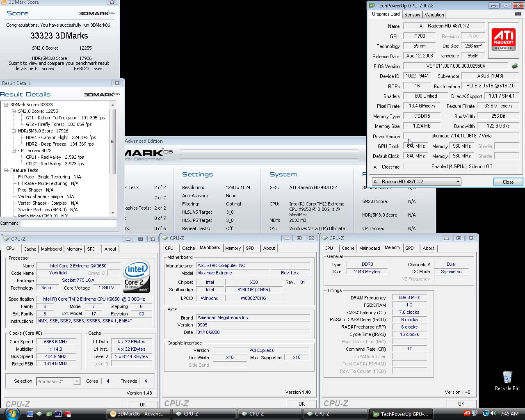Click OK in the Motherboard CPU-Z window

pyautogui.click(x=301, y=404)
